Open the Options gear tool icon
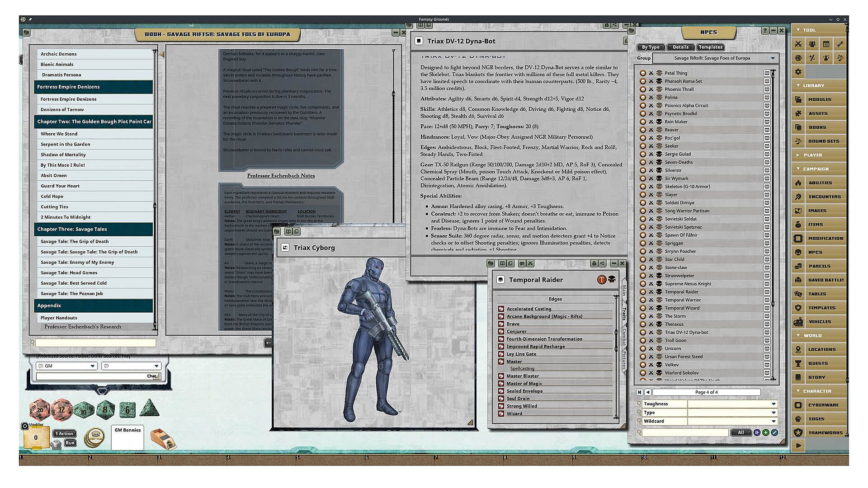Viewport: 868px width, 488px height. click(x=798, y=72)
